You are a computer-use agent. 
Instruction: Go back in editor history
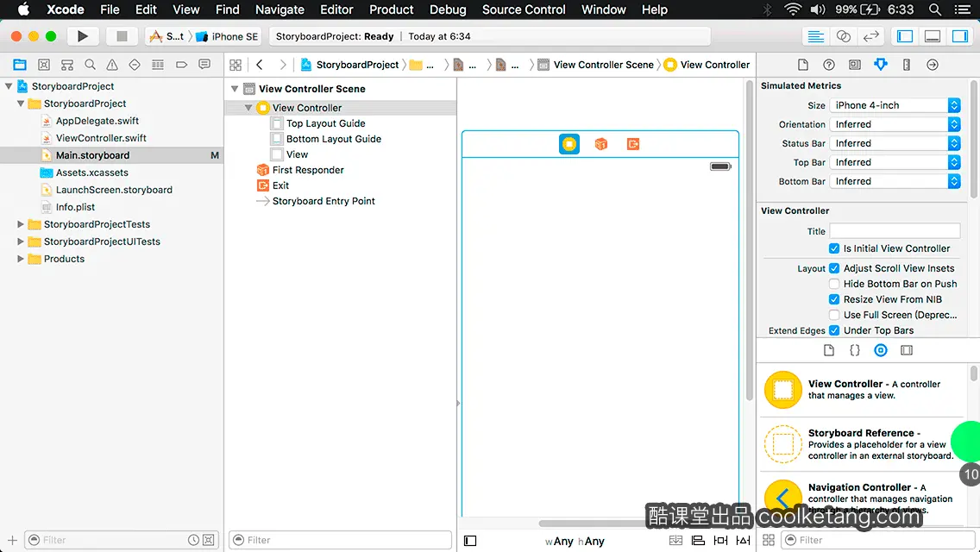260,65
